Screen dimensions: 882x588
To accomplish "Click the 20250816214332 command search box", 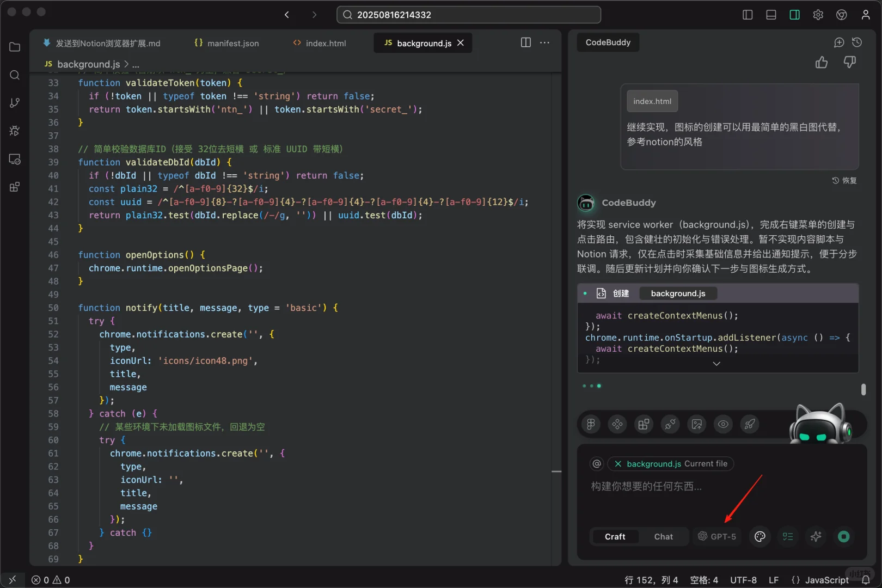I will tap(469, 15).
